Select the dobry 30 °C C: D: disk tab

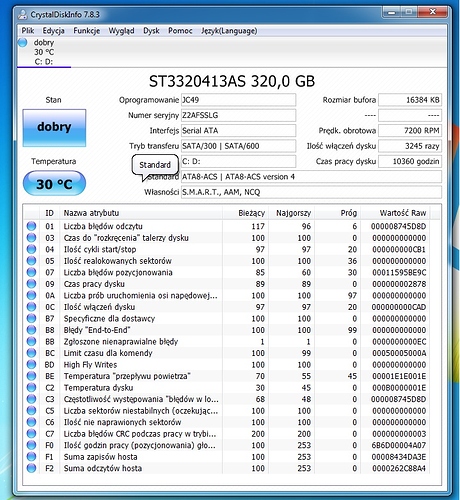click(44, 52)
